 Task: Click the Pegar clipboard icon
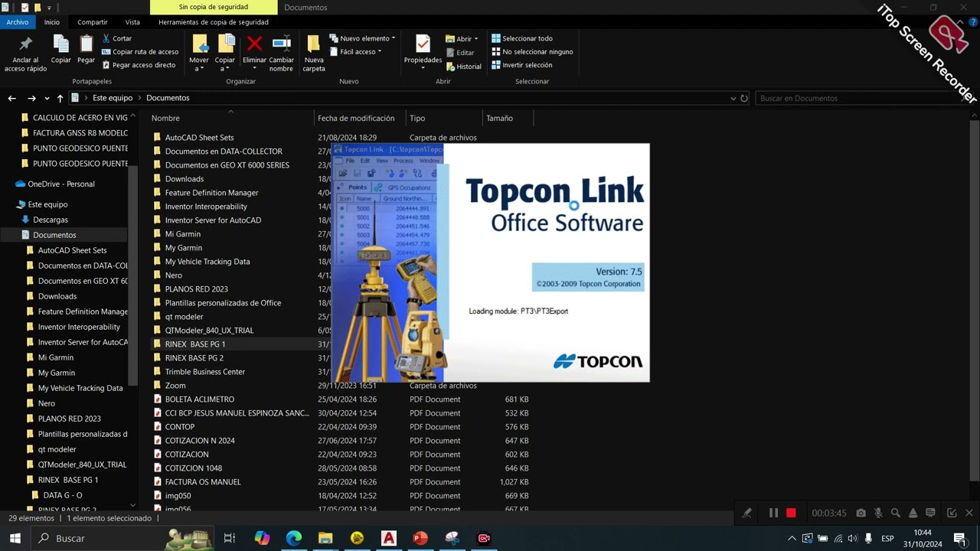point(86,44)
